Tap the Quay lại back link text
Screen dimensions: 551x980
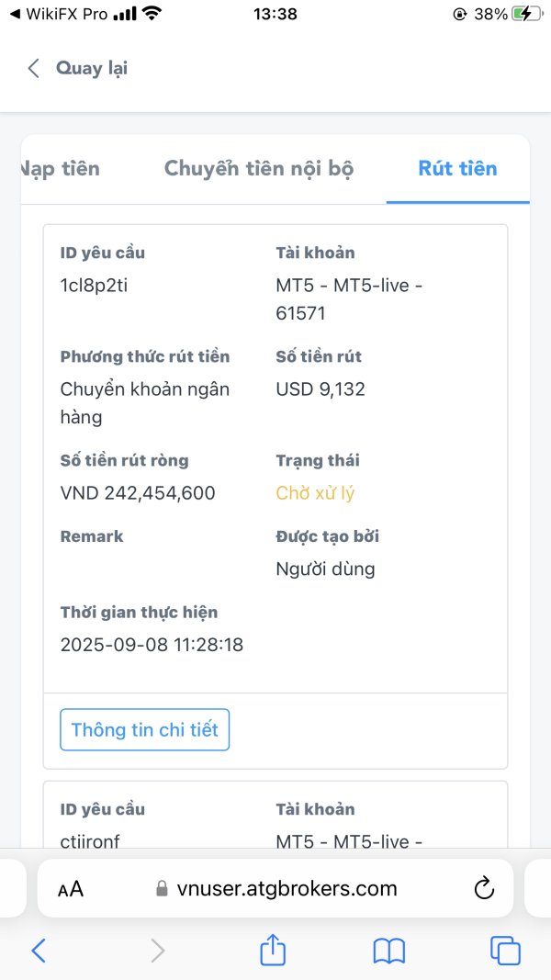92,68
